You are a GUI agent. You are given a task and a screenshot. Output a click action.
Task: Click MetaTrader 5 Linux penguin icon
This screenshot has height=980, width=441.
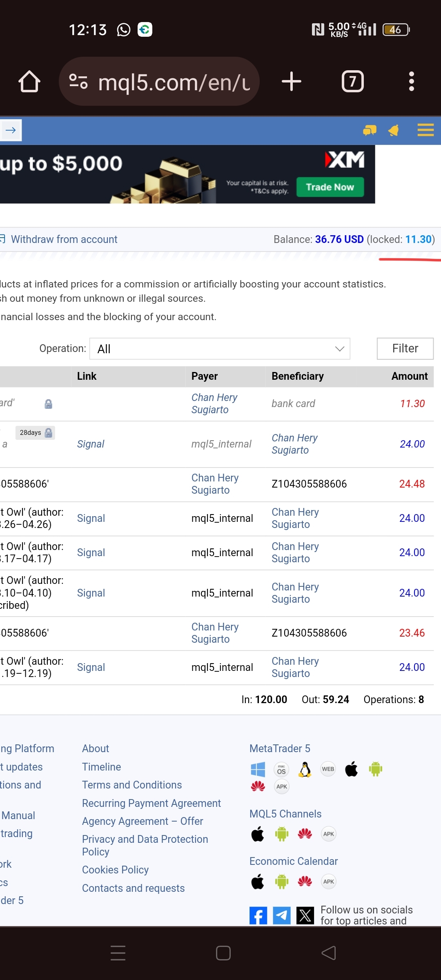[305, 770]
